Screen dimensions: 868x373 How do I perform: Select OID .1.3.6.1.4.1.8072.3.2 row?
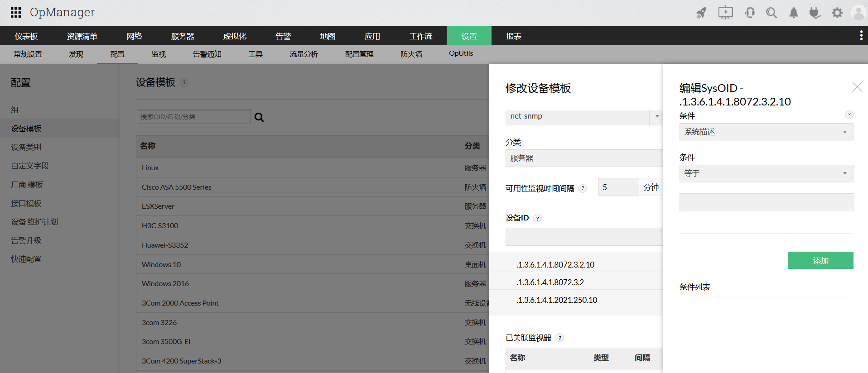(576, 282)
